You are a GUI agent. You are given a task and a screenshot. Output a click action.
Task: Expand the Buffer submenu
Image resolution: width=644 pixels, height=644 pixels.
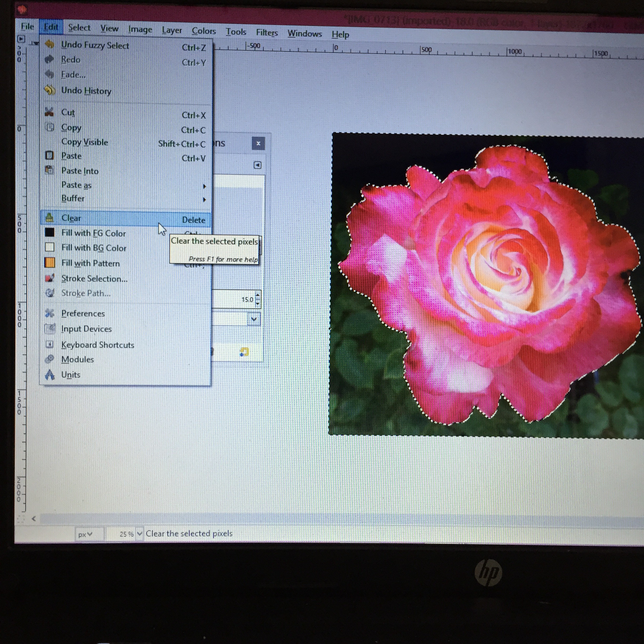(125, 199)
